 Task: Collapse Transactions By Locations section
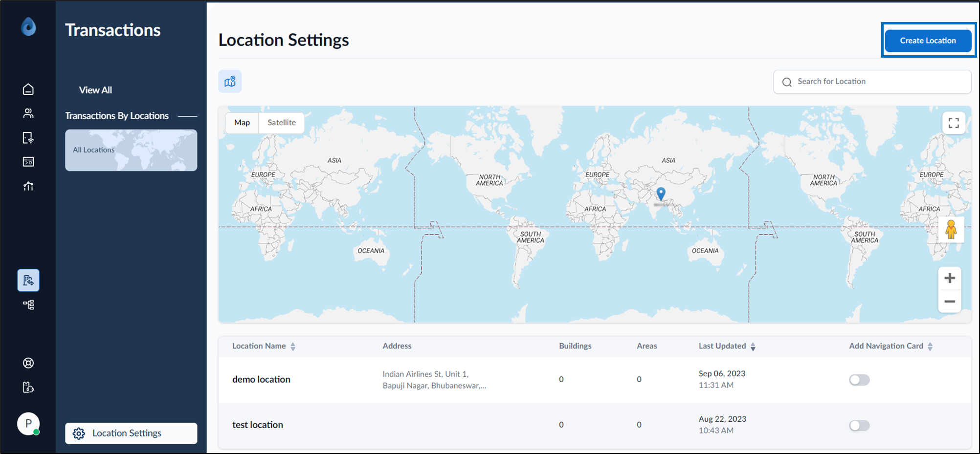coord(187,116)
